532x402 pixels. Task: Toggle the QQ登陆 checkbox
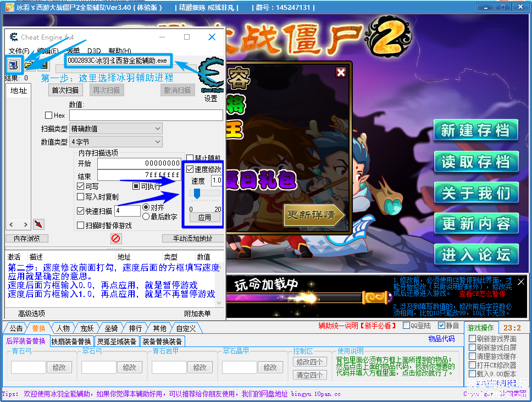pyautogui.click(x=406, y=325)
